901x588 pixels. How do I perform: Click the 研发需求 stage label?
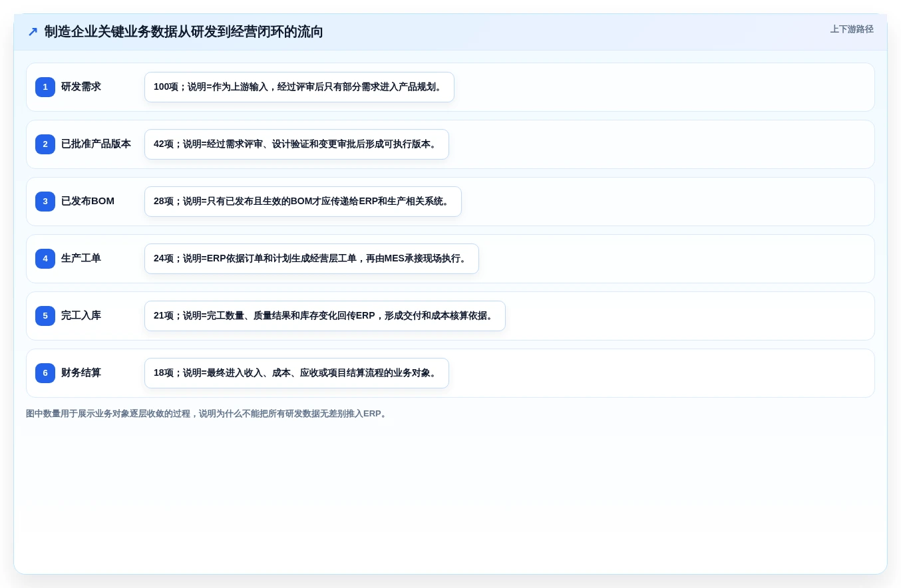81,87
